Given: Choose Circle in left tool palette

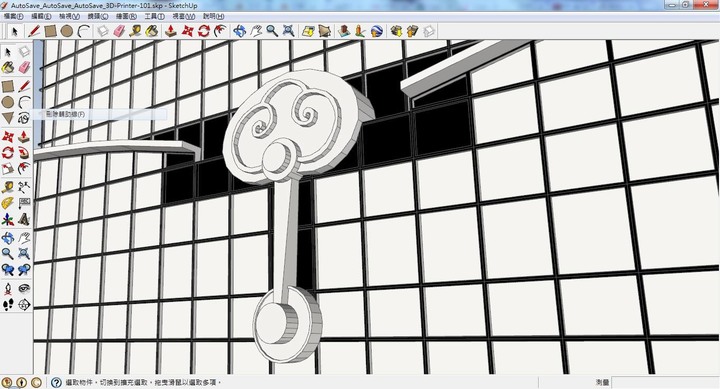Looking at the screenshot, I should click(8, 102).
